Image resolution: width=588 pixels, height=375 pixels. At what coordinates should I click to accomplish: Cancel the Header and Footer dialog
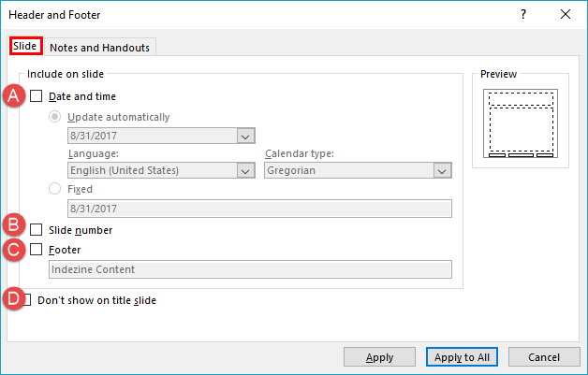point(544,357)
